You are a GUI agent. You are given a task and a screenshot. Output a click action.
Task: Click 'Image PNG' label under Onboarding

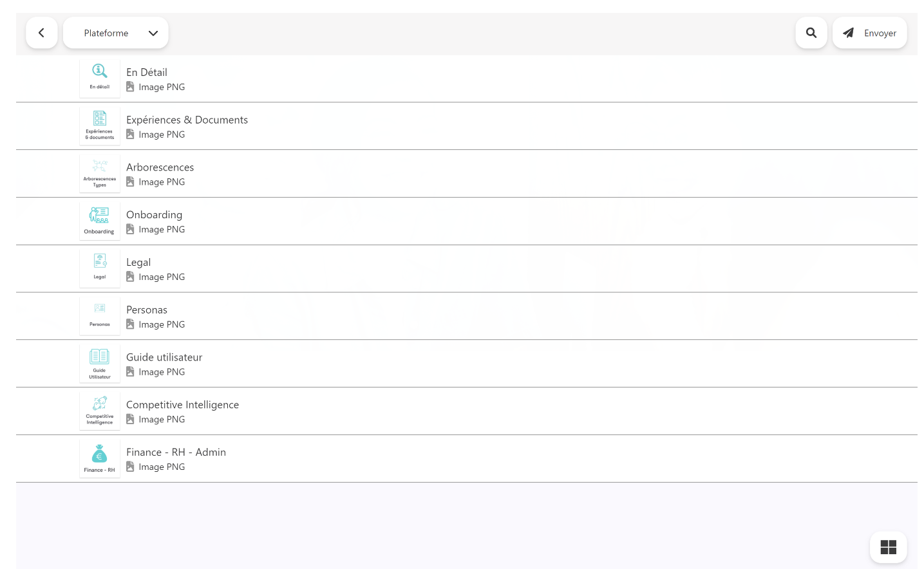point(162,229)
